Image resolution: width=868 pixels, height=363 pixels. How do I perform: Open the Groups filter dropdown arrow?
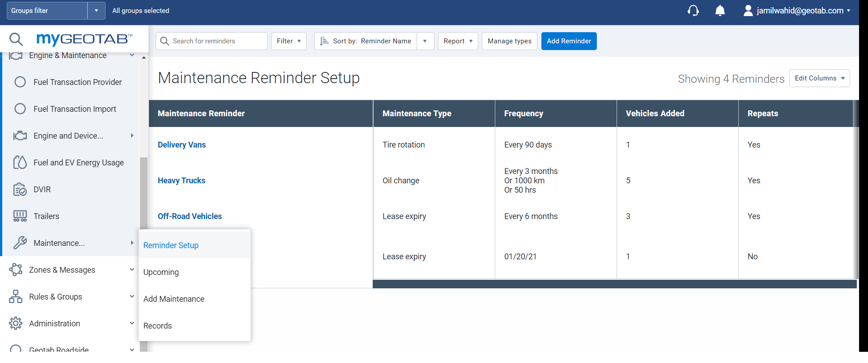96,11
